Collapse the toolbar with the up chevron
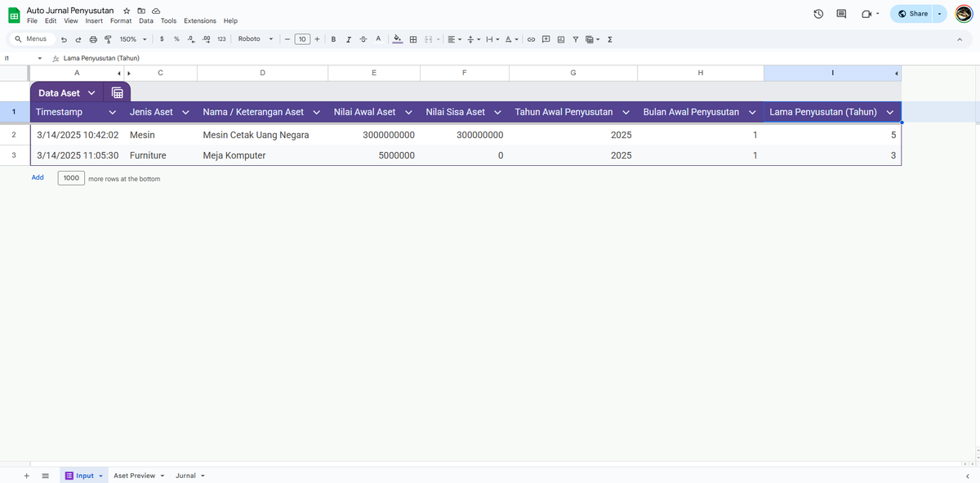 [960, 39]
